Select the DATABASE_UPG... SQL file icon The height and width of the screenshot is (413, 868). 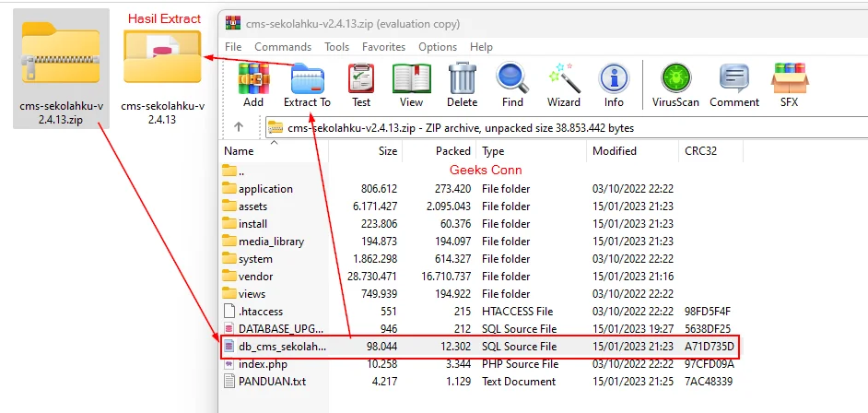229,329
